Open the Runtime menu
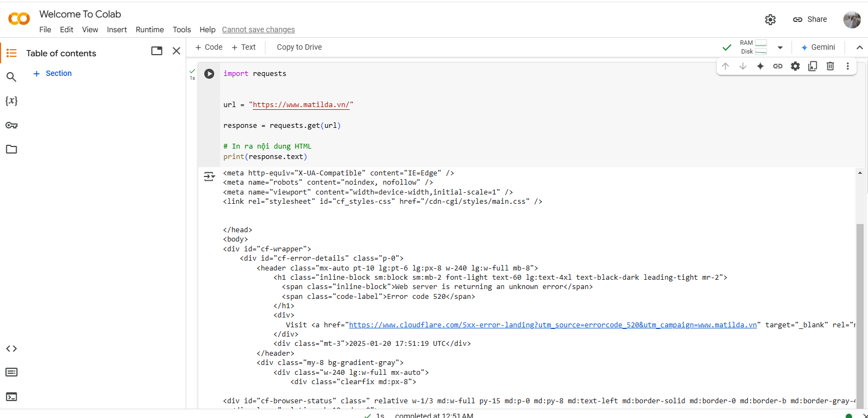 click(150, 30)
